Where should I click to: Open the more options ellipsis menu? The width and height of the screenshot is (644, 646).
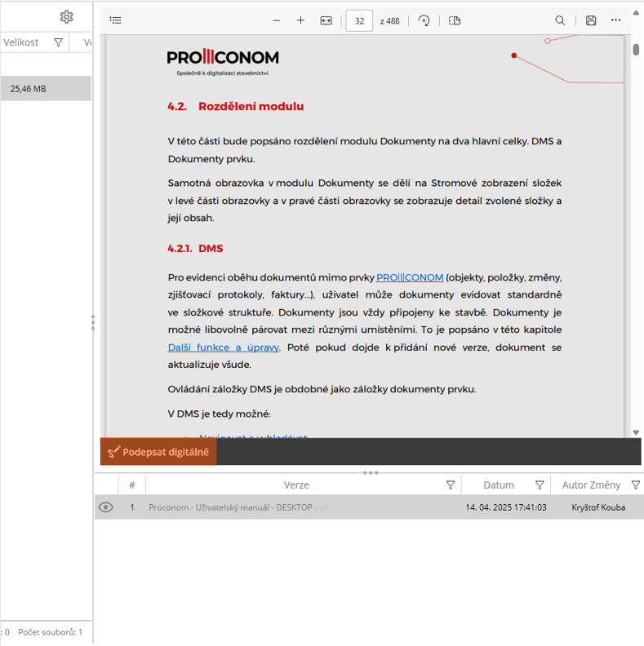[616, 20]
